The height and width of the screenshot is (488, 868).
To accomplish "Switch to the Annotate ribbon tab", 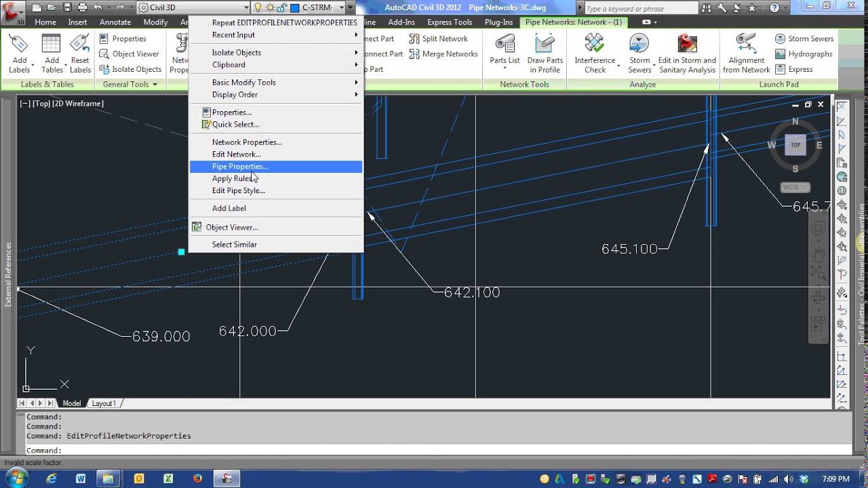I will [115, 22].
